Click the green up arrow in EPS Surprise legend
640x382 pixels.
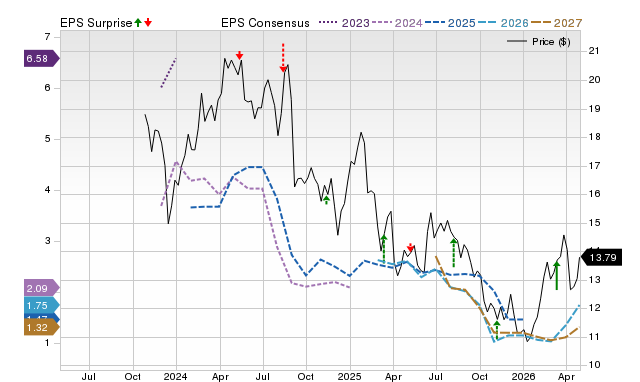pyautogui.click(x=138, y=23)
